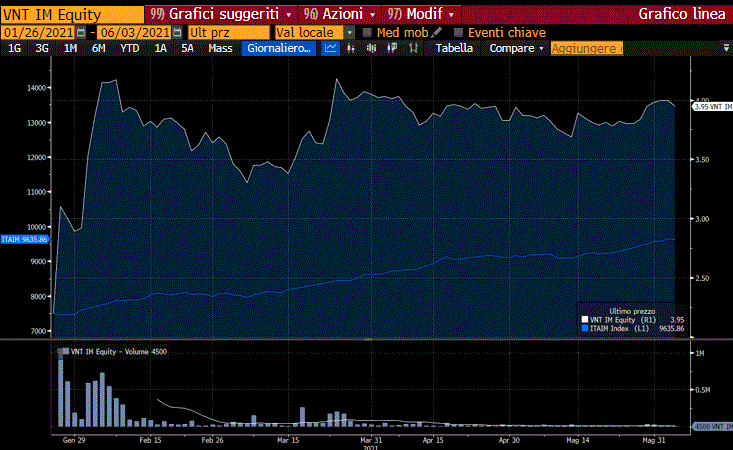
Task: Click the pencil edit icon beside Med mob
Action: [x=436, y=32]
